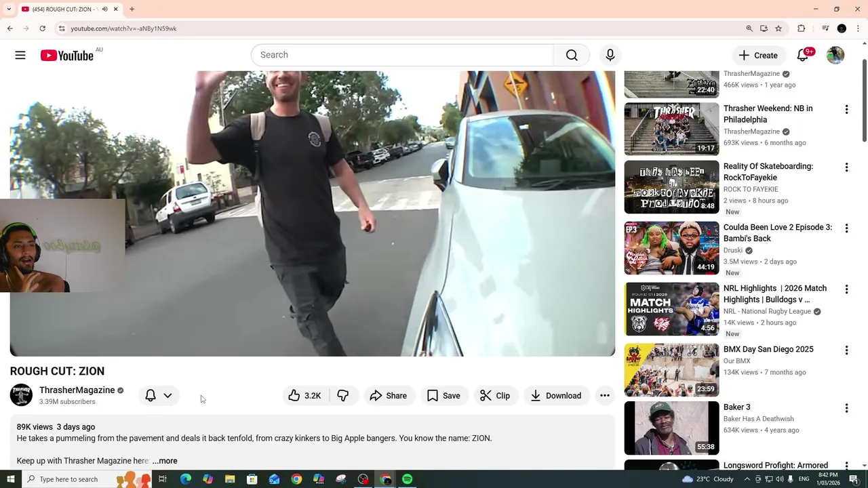Open options for Baker 3 video

click(x=846, y=408)
